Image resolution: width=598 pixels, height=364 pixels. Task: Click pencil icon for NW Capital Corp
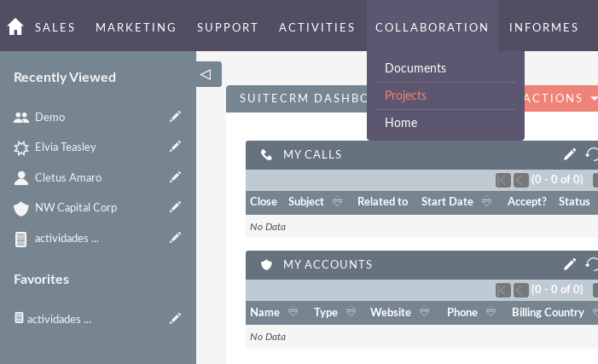[x=176, y=207]
